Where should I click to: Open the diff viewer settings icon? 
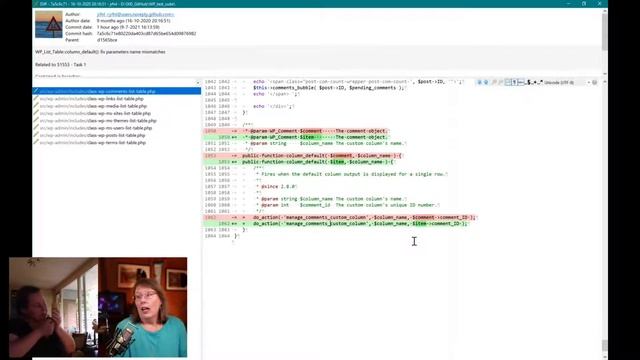[x=594, y=82]
